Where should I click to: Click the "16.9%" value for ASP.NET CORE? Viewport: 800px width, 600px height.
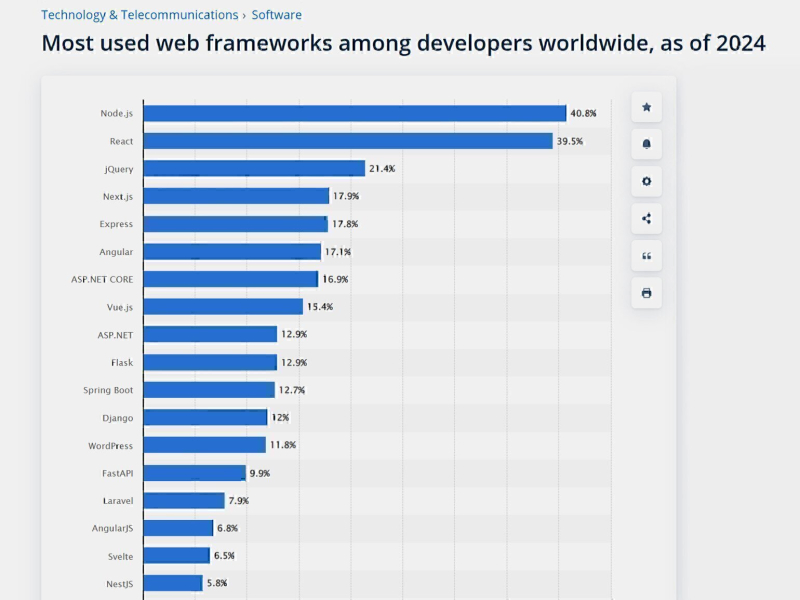click(335, 280)
